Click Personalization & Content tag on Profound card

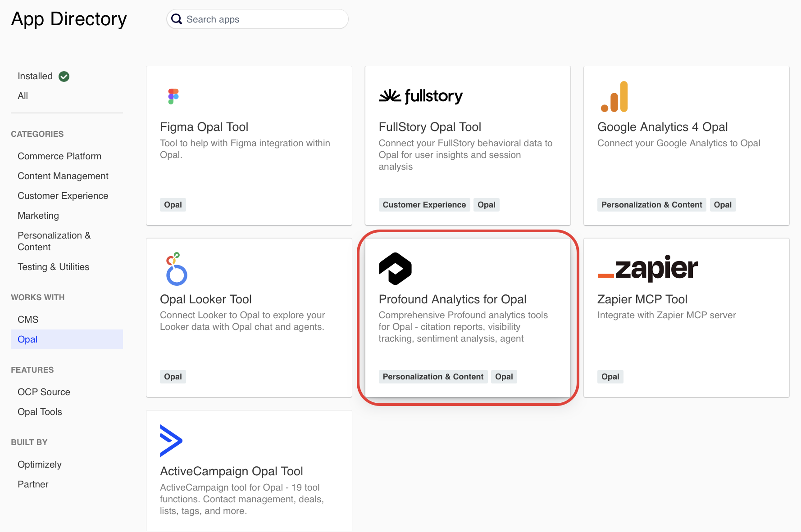[432, 377]
